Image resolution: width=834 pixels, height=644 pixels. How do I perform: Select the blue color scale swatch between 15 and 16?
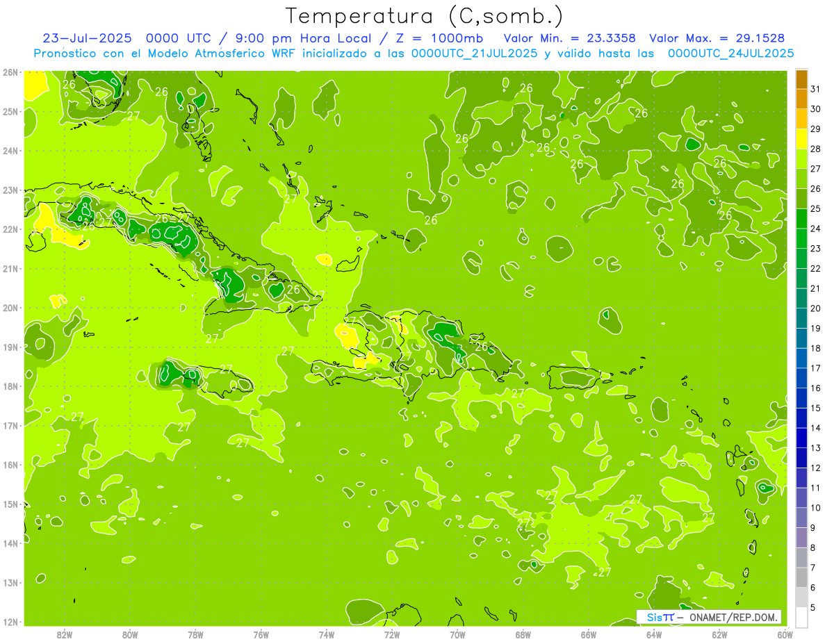[801, 397]
